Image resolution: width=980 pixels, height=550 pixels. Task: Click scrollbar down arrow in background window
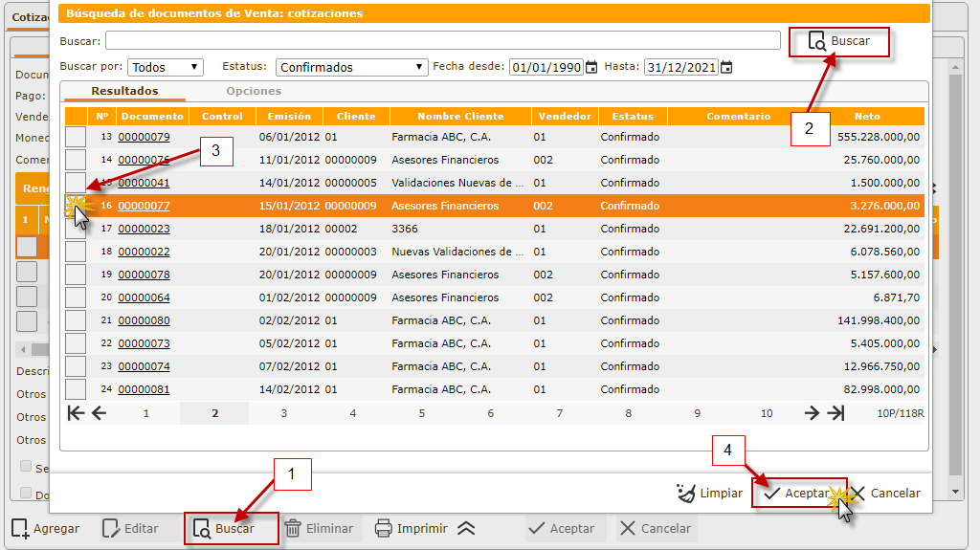(x=955, y=493)
